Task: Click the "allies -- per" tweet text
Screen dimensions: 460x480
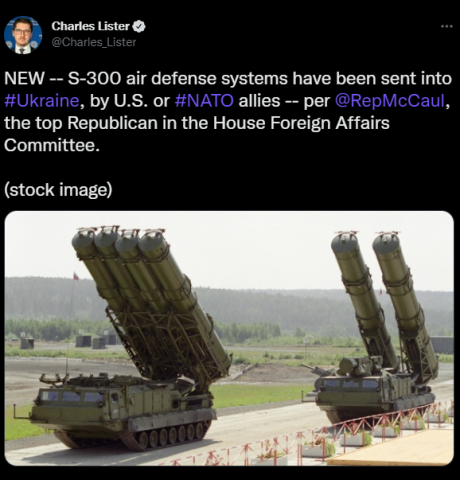Action: (284, 100)
